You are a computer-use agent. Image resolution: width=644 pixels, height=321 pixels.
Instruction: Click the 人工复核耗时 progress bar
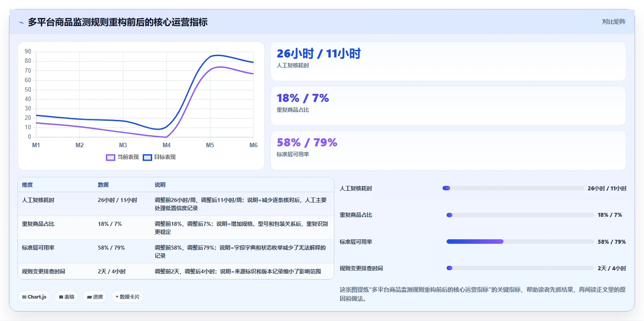point(513,188)
